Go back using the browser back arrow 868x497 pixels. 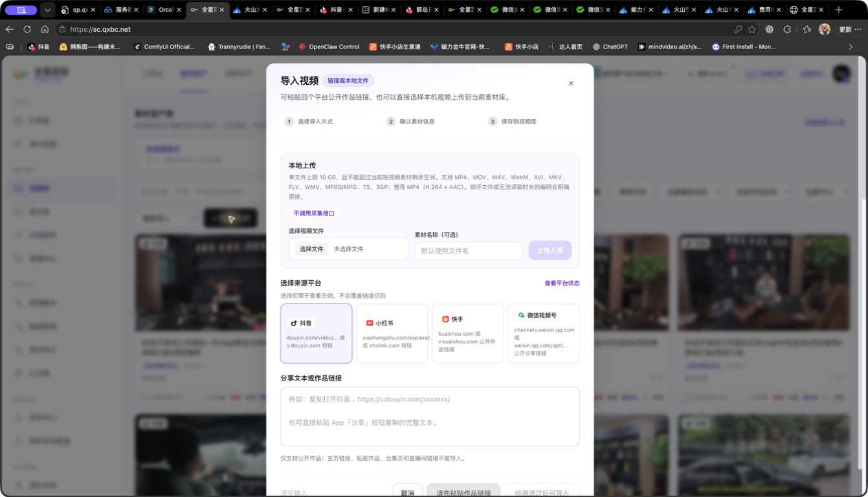pyautogui.click(x=9, y=29)
